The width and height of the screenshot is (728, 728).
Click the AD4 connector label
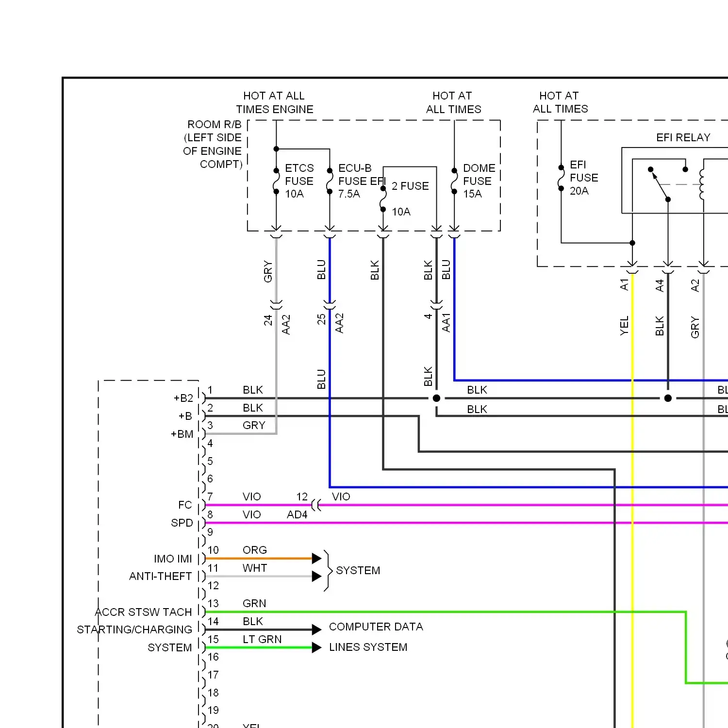click(x=297, y=514)
